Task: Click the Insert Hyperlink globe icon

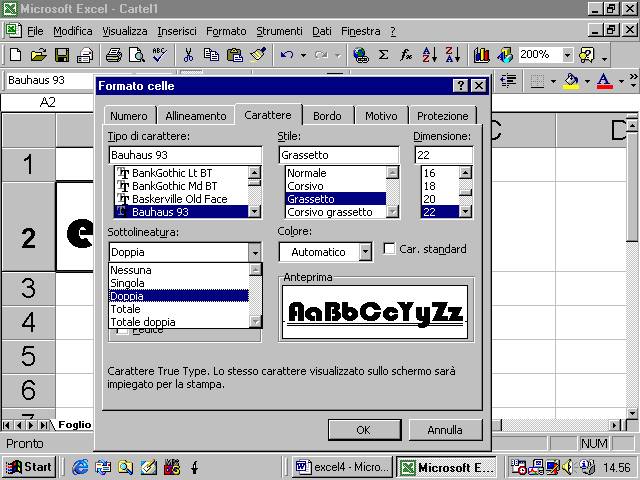Action: click(x=361, y=55)
